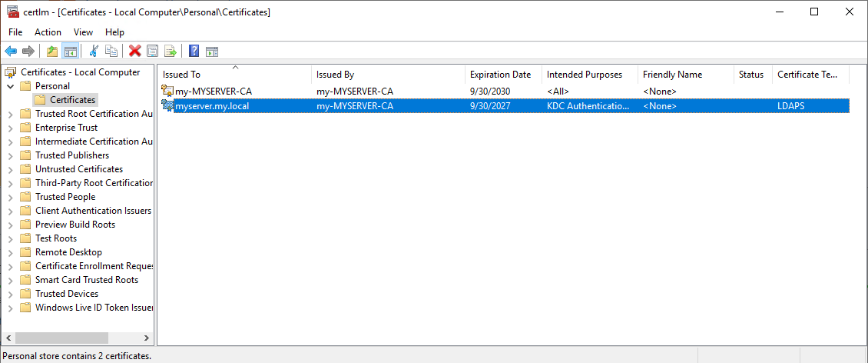868x363 pixels.
Task: Click the Up one level folder icon
Action: tap(52, 52)
